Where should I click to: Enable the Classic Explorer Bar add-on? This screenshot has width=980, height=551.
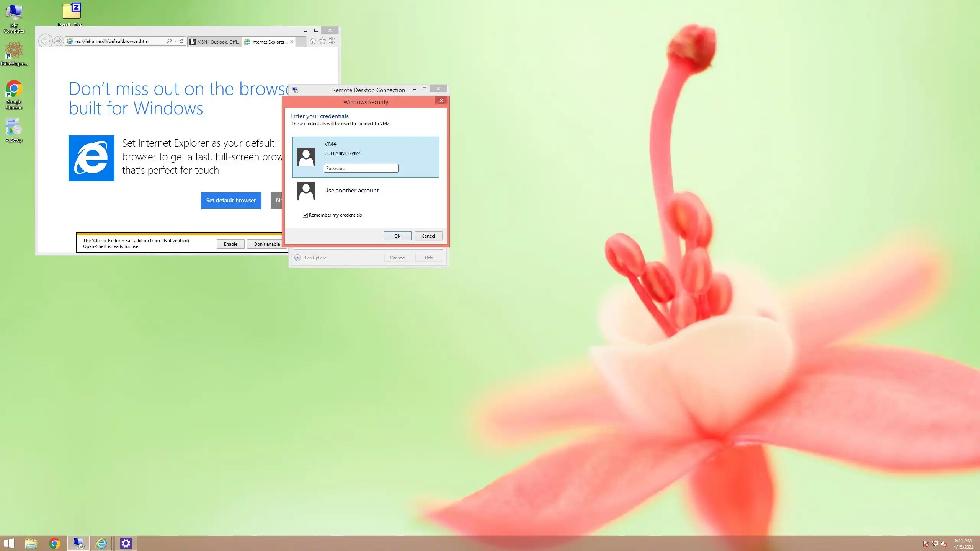pyautogui.click(x=230, y=244)
